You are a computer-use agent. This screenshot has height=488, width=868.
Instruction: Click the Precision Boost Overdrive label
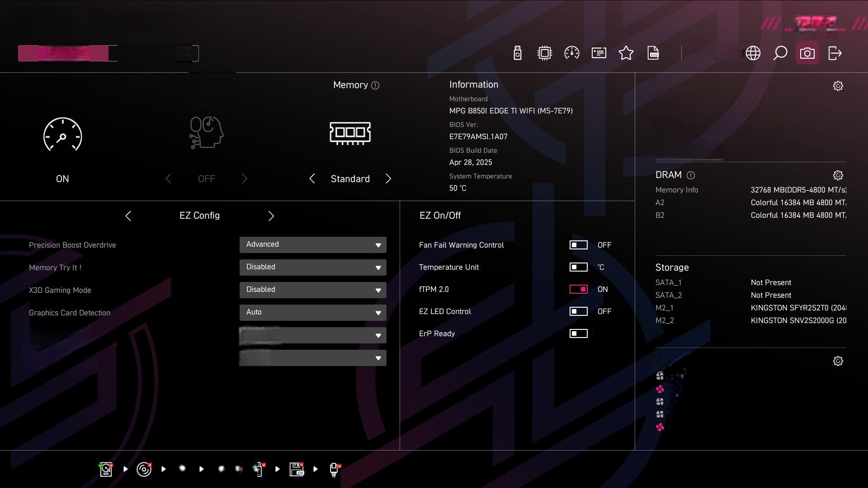[72, 245]
